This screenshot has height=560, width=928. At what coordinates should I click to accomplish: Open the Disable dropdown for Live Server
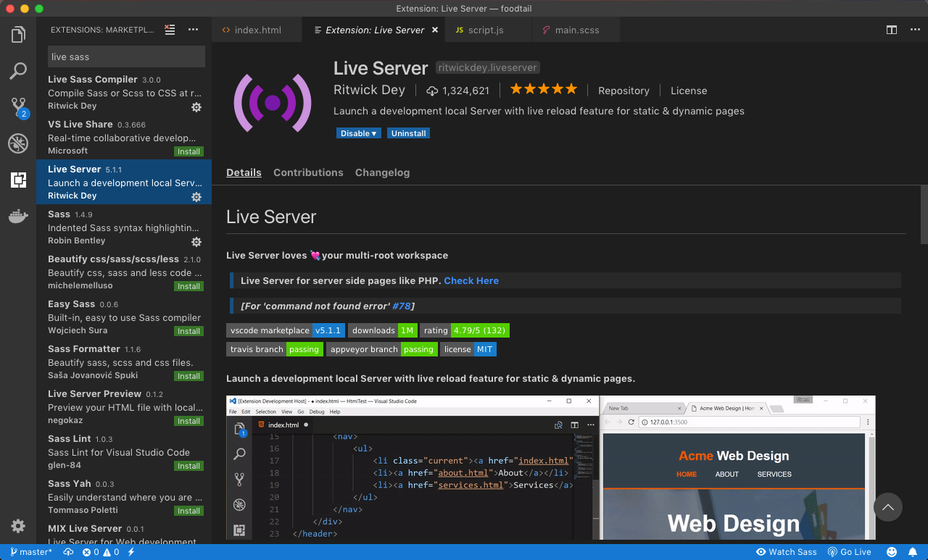click(x=359, y=133)
